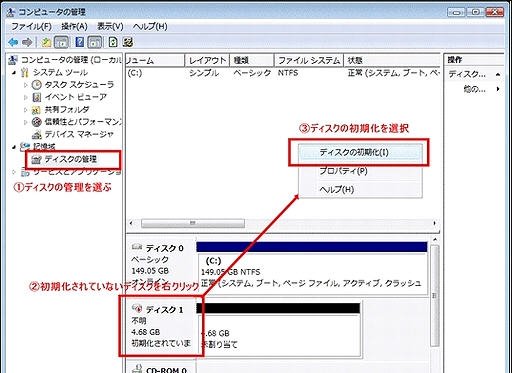Click the タスク スケジューラ clock icon
512x373 pixels.
(x=37, y=85)
